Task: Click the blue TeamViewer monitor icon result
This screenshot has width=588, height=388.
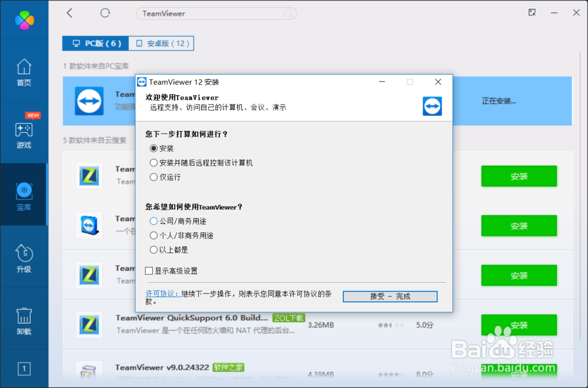Action: (89, 225)
